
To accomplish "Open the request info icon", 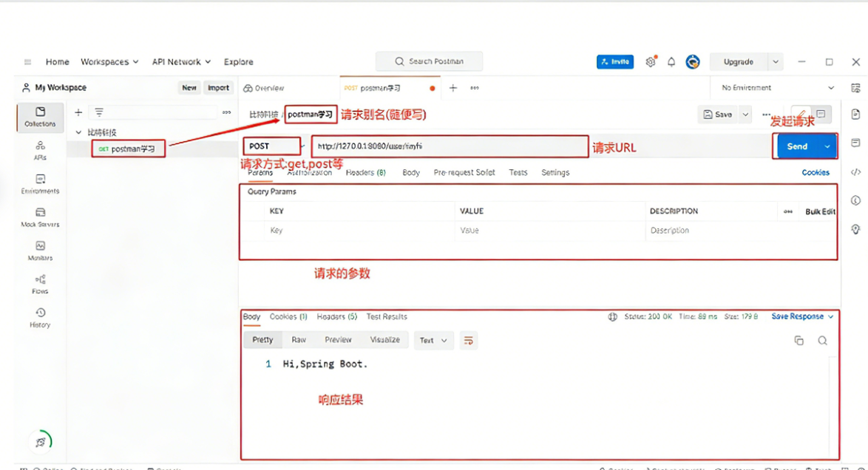I will (x=855, y=200).
